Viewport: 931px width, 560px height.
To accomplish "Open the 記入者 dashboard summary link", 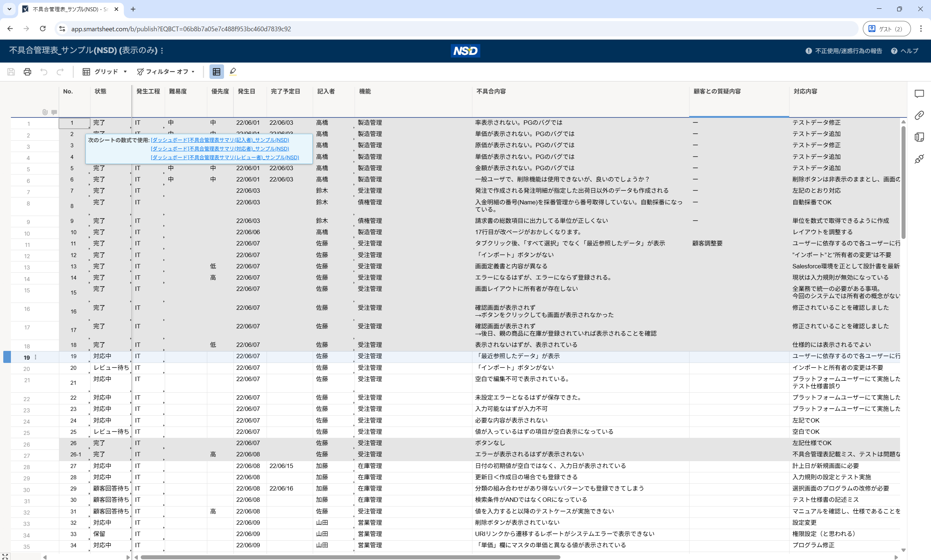I will point(220,140).
